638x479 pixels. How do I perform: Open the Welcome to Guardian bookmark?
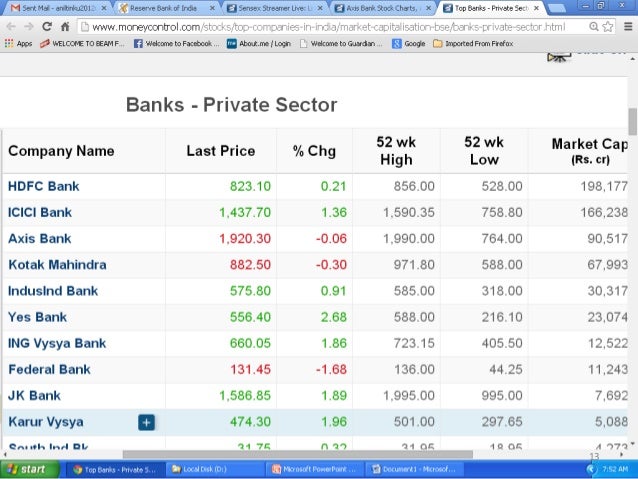coord(341,43)
